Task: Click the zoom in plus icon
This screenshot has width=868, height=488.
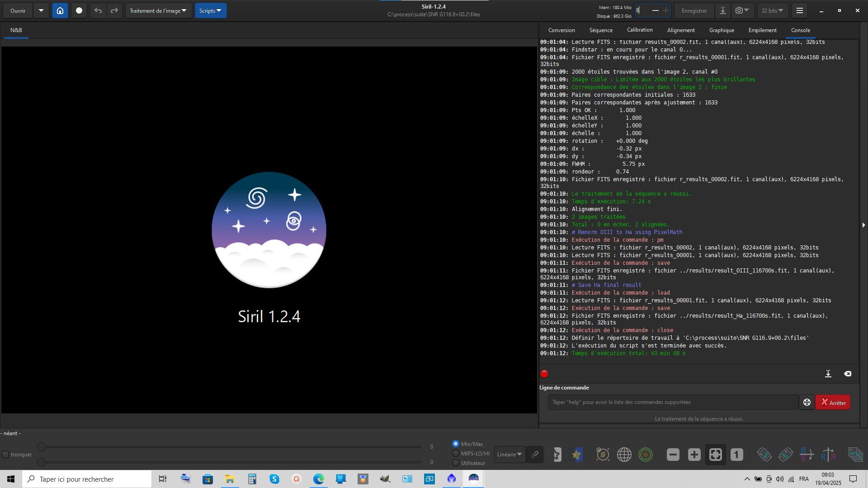Action: click(x=694, y=455)
